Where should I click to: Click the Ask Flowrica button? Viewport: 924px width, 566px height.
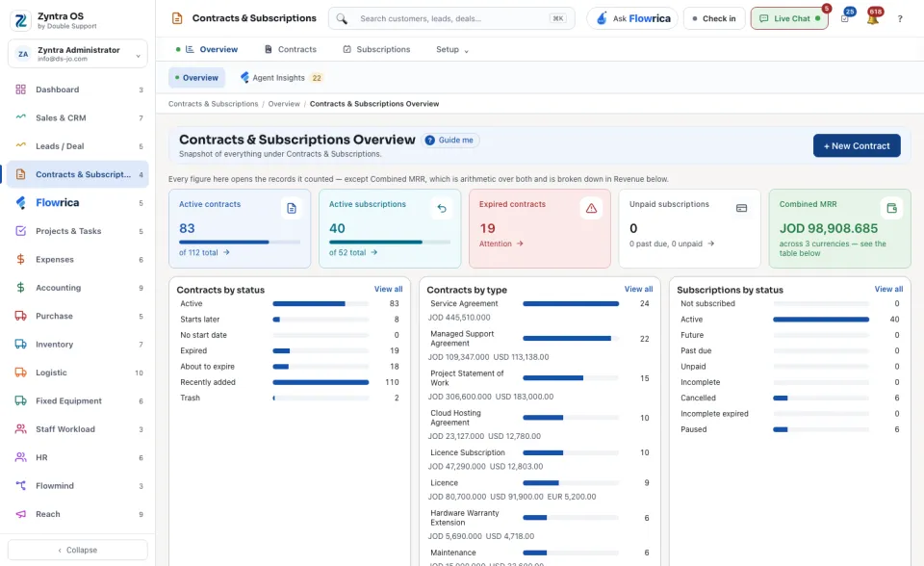coord(633,19)
